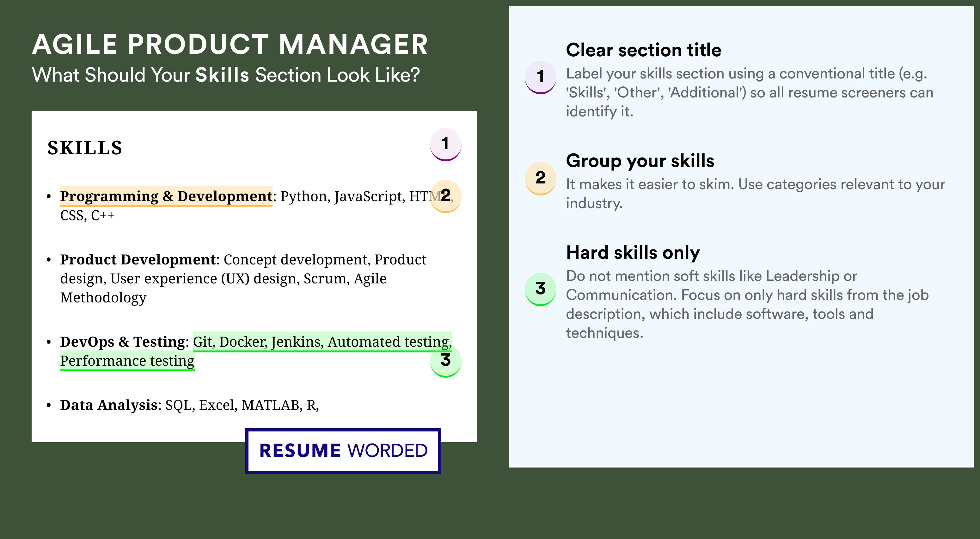This screenshot has height=539, width=980.
Task: Click the orange number 2 badge on resume
Action: click(445, 196)
